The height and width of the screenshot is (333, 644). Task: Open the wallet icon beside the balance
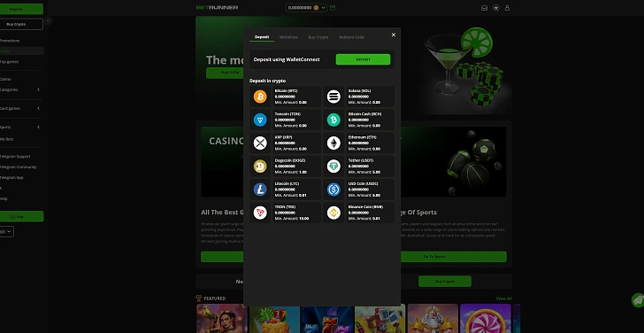(333, 8)
